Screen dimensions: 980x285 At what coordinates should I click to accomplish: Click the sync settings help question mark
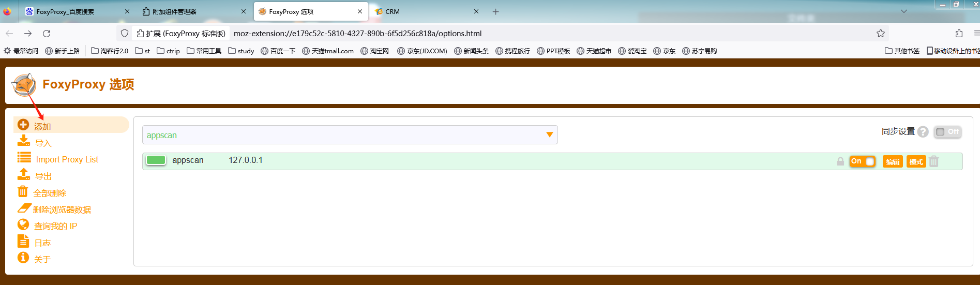[923, 132]
